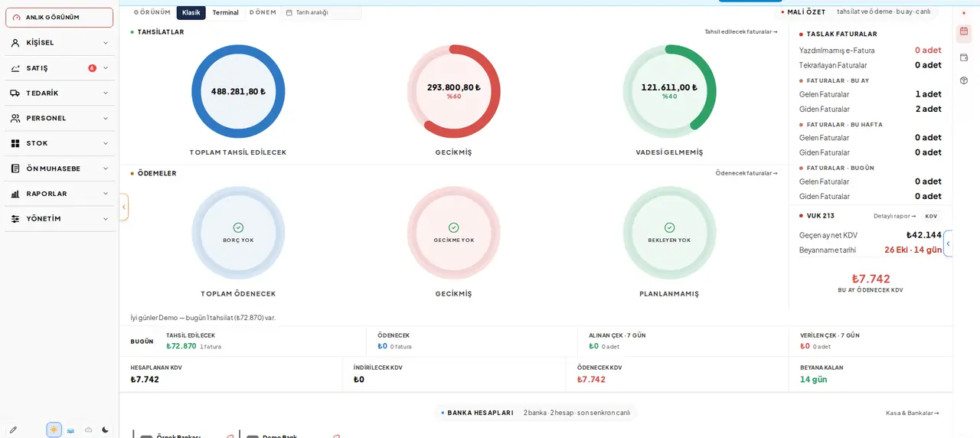Viewport: 980px width, 438px height.
Task: Expand the Tedarik menu chevron
Action: point(106,93)
